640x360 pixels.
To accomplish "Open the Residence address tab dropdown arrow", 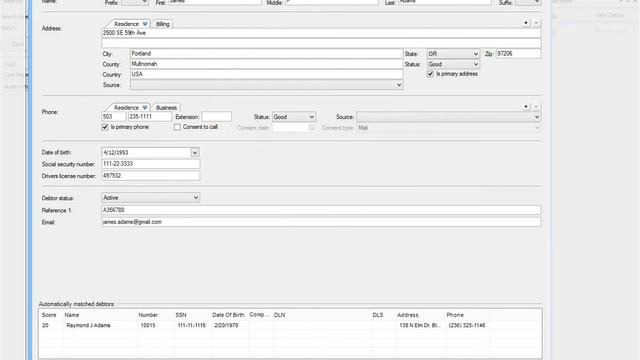I will tap(145, 24).
